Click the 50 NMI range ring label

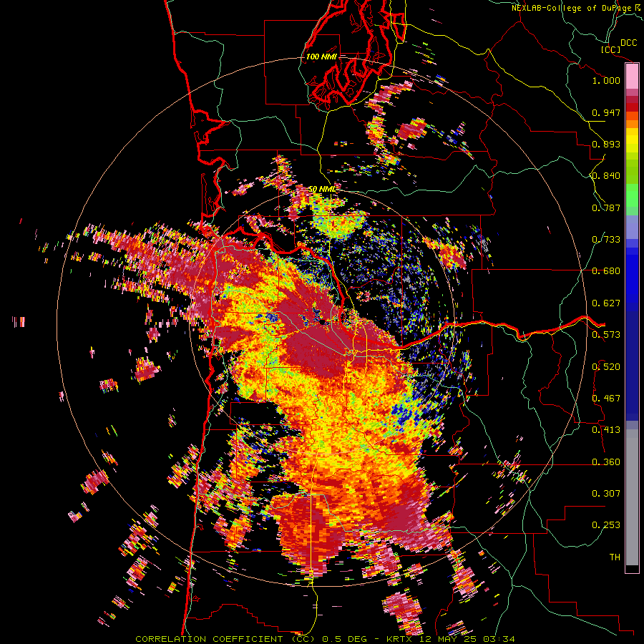[x=322, y=189]
